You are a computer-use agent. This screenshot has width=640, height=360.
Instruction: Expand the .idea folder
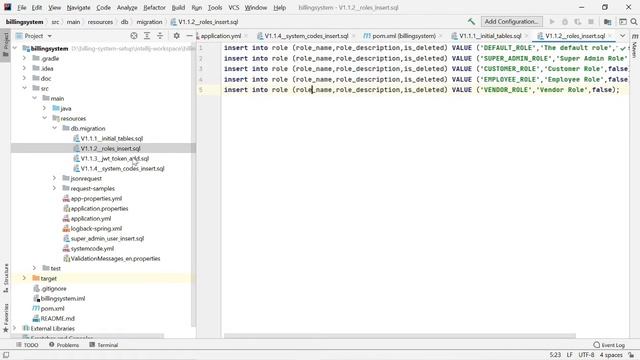pyautogui.click(x=24, y=69)
